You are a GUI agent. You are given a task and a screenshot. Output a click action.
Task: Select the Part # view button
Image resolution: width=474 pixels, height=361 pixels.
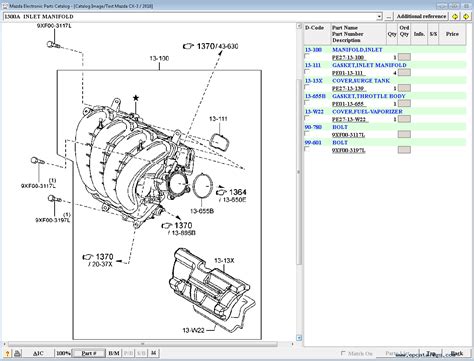click(x=89, y=353)
